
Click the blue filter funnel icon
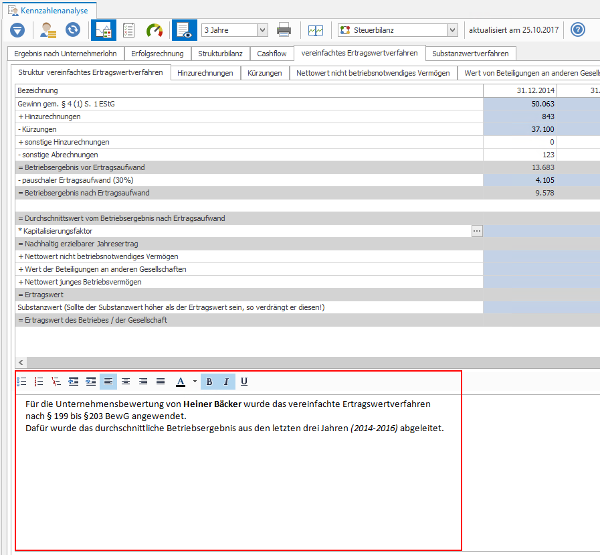pos(17,30)
